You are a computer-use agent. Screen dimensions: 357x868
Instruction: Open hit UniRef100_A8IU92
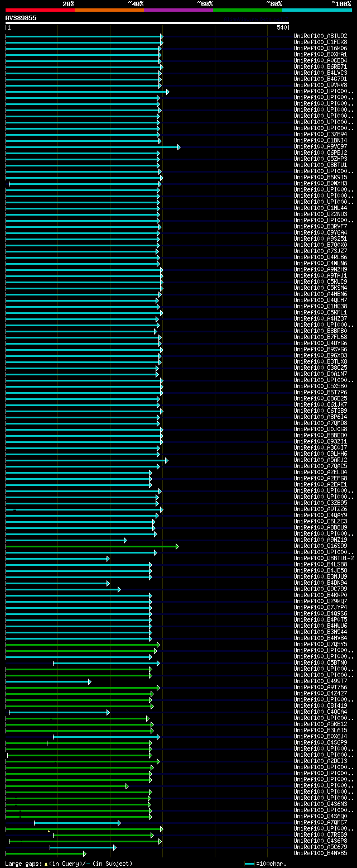[320, 36]
